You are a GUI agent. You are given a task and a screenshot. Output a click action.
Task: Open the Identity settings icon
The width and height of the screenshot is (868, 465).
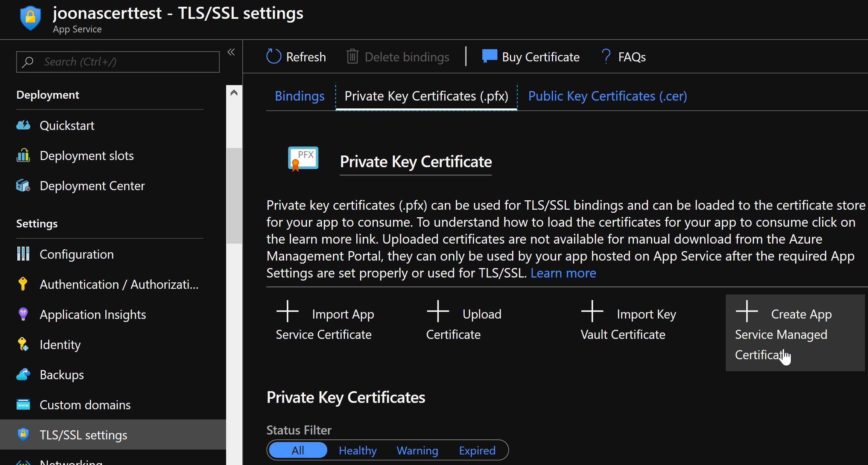(x=23, y=344)
